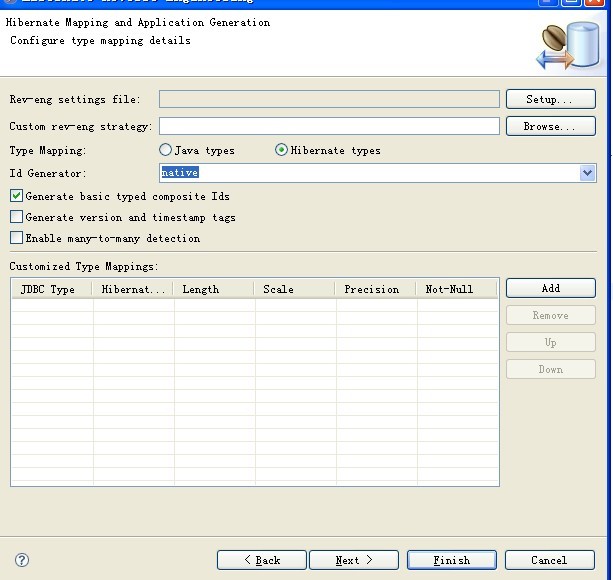This screenshot has height=580, width=613.
Task: Go to previous page with Back
Action: [x=262, y=560]
